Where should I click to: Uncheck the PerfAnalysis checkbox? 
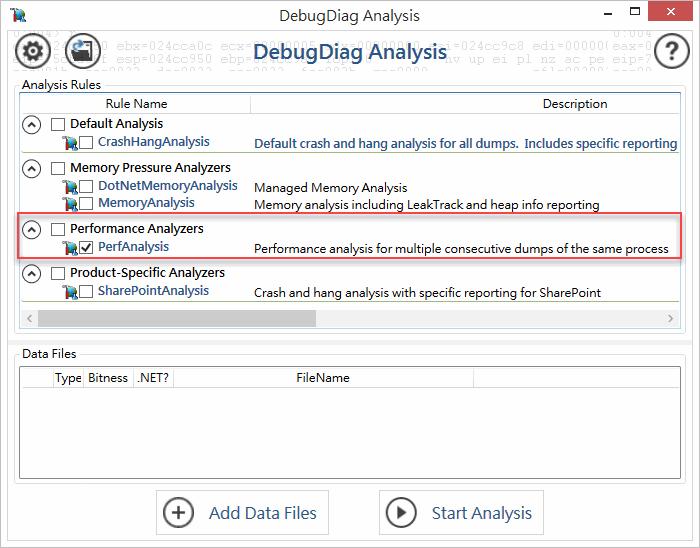86,248
